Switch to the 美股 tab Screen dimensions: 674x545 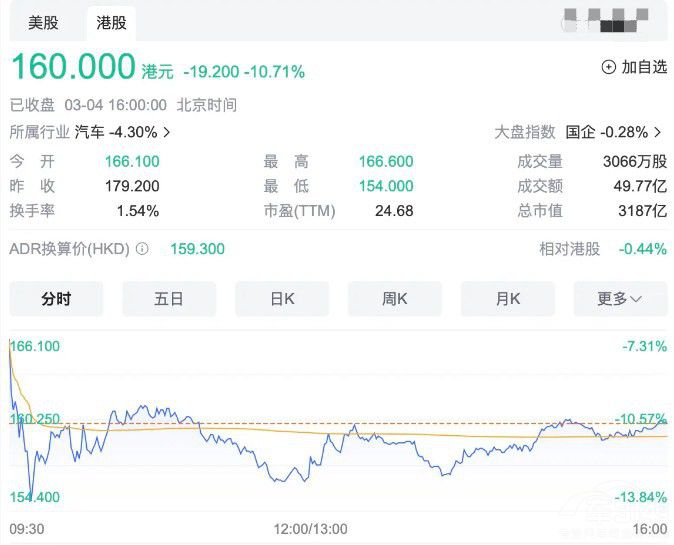click(43, 22)
